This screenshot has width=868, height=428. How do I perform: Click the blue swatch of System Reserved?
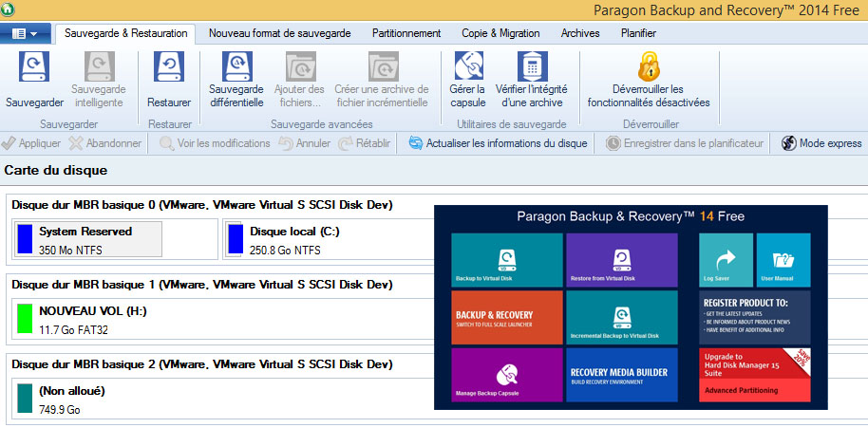pos(25,238)
